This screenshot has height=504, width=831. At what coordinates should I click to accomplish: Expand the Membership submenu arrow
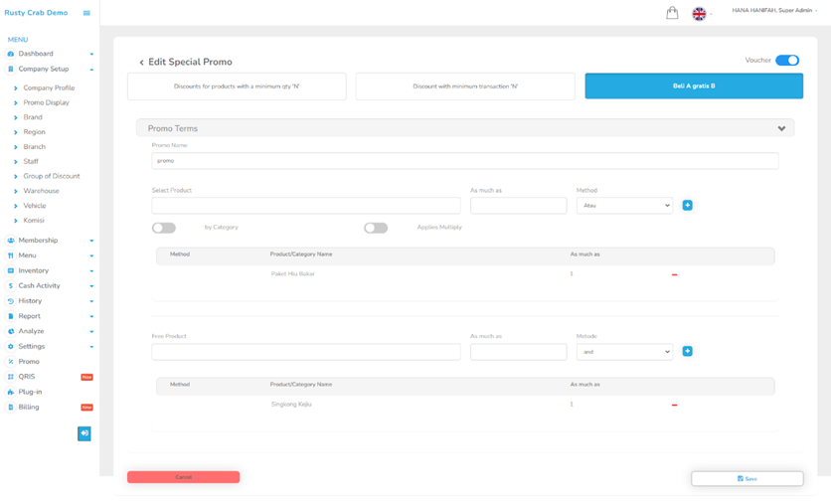click(91, 241)
